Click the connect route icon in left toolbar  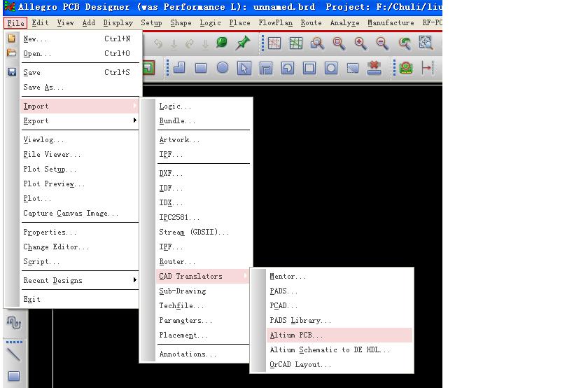tap(14, 322)
